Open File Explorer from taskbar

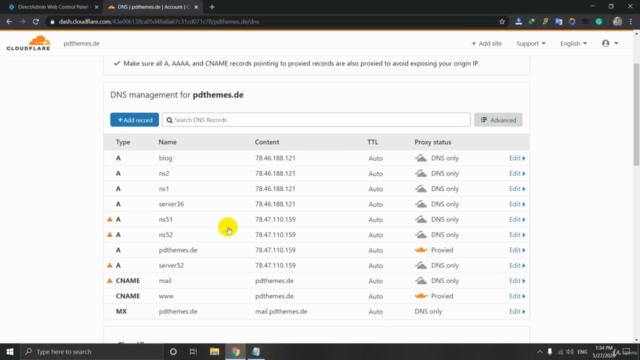[214, 351]
